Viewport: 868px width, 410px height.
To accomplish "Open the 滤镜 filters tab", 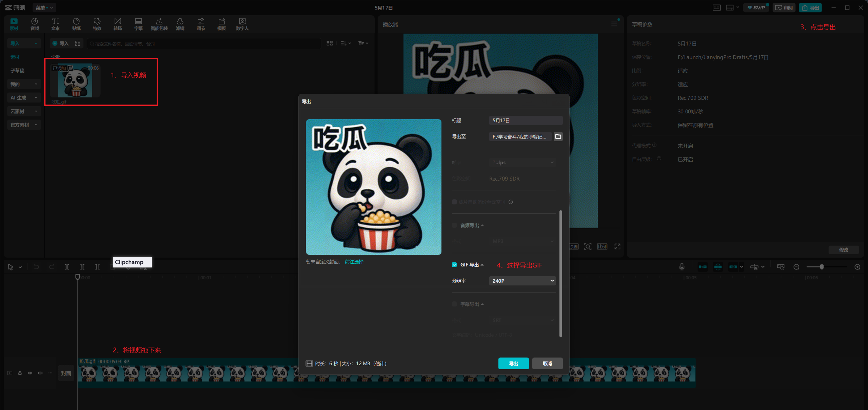I will tap(180, 24).
